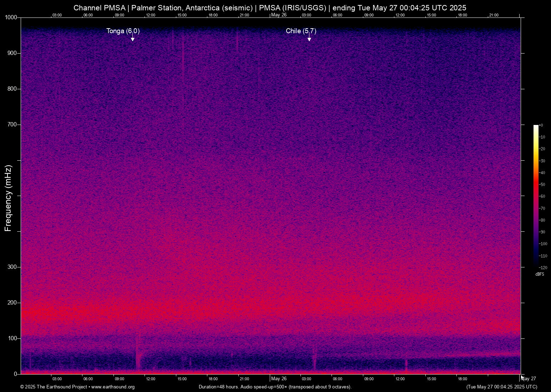Click the Tonga quake label text

pyautogui.click(x=122, y=31)
